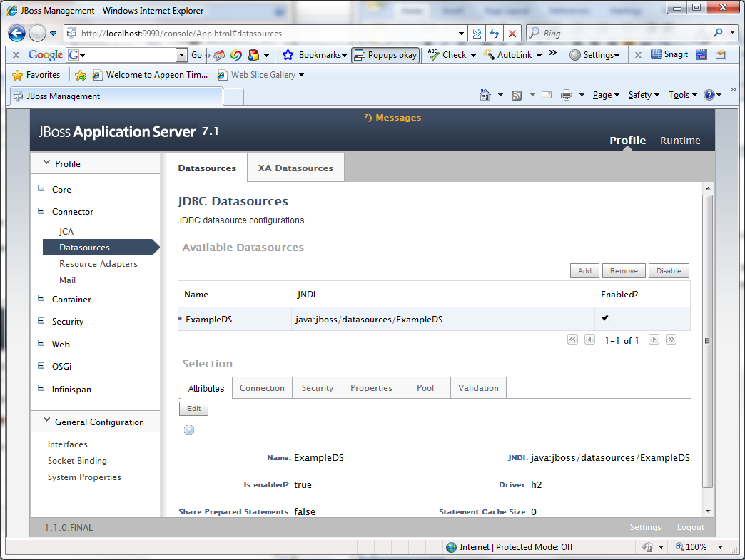
Task: Collapse the Connector tree node
Action: point(41,211)
